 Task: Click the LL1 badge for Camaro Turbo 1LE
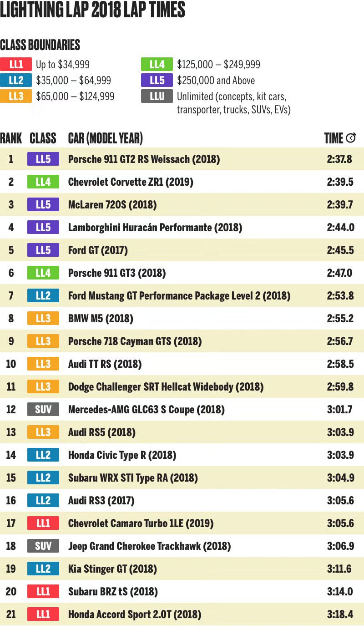click(43, 523)
